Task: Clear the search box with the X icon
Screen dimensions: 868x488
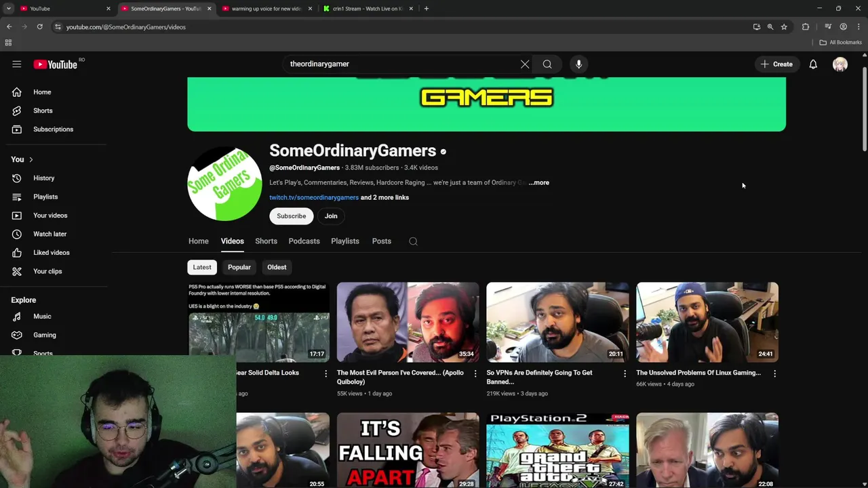Action: pos(525,64)
